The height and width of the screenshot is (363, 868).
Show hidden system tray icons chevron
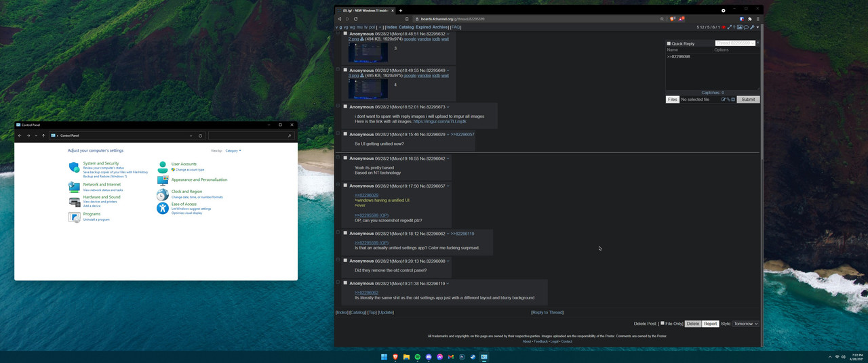pos(830,357)
